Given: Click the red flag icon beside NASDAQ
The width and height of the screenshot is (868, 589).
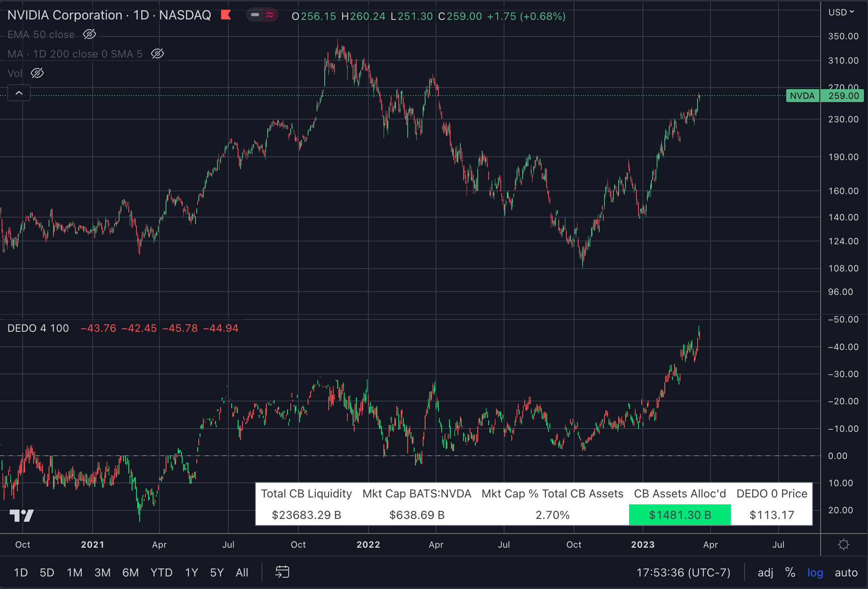Looking at the screenshot, I should [x=226, y=15].
